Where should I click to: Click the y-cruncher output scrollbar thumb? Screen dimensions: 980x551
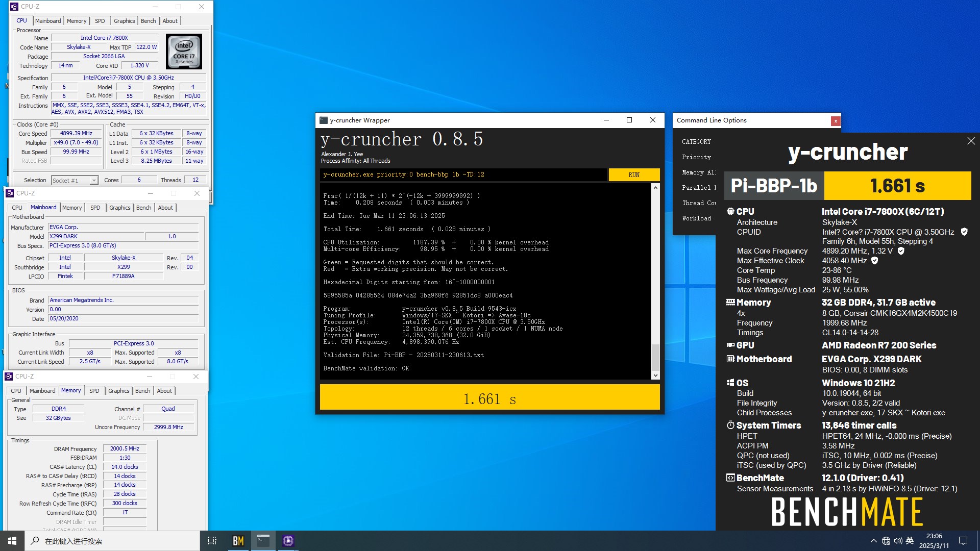(x=655, y=357)
